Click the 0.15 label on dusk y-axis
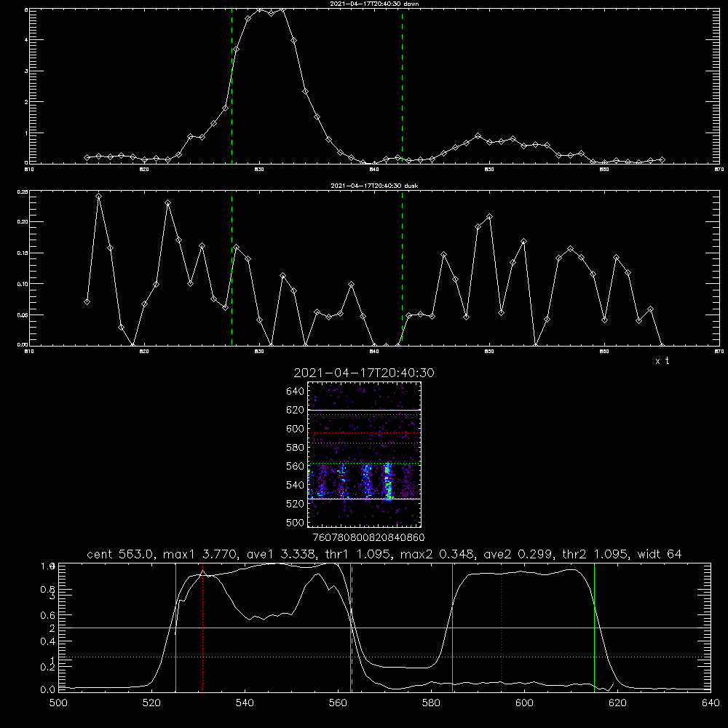Screen dimensions: 728x728 pyautogui.click(x=23, y=253)
